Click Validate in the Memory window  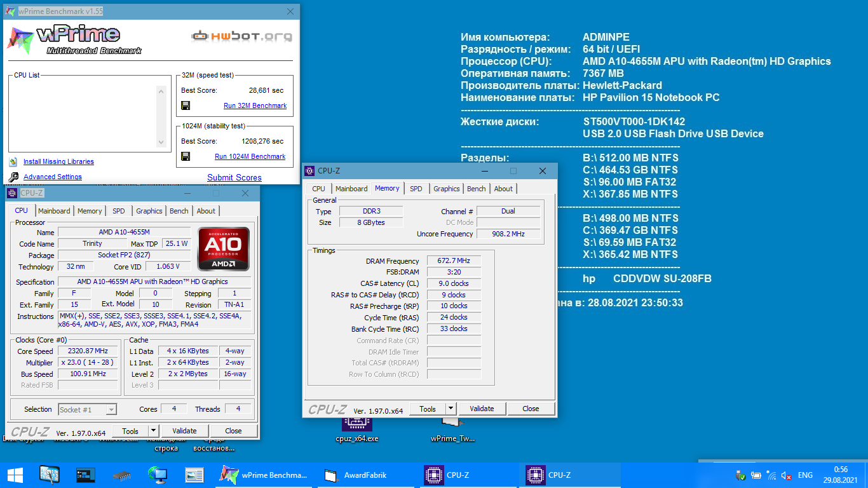tap(482, 409)
